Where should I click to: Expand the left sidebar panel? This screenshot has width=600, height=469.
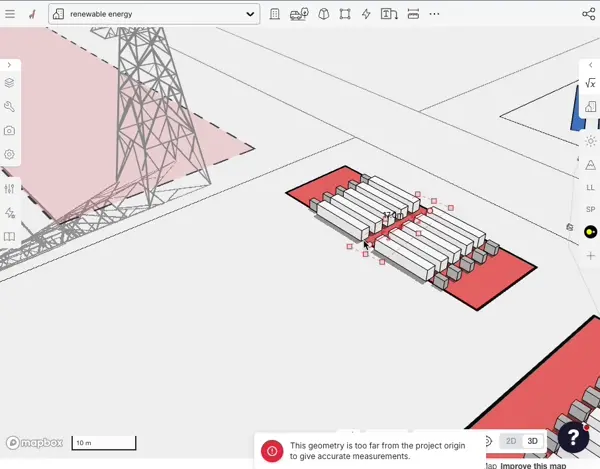tap(9, 65)
